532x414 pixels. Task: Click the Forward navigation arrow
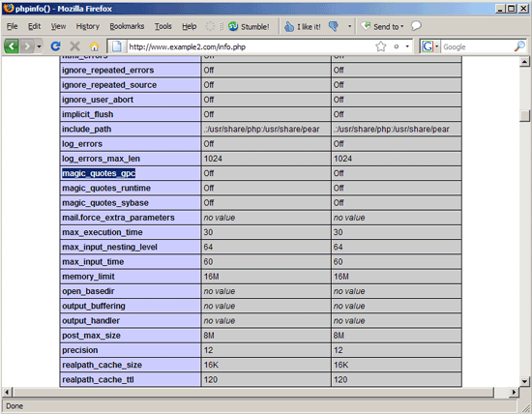(27, 45)
